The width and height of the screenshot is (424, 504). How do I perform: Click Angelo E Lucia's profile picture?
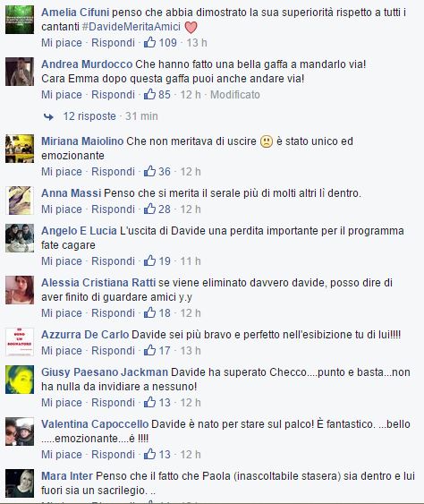coord(20,238)
